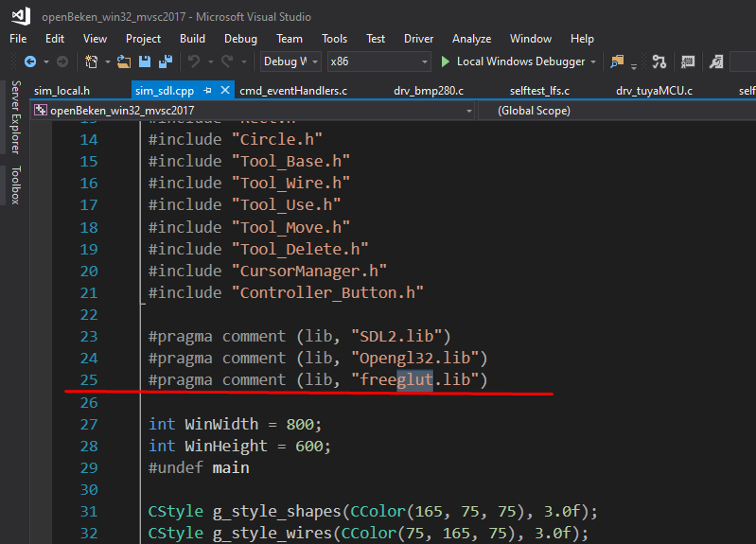Start debugging with green play icon
This screenshot has width=756, height=544.
coord(446,61)
